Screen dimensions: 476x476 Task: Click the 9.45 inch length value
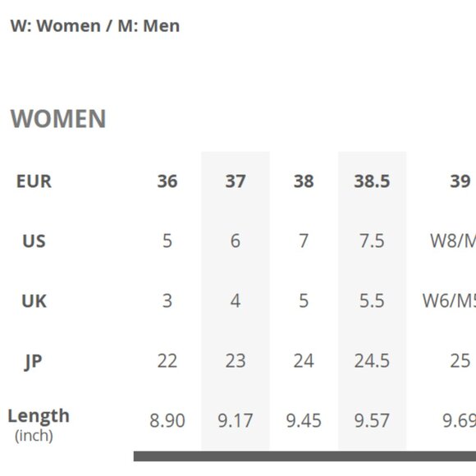point(304,421)
